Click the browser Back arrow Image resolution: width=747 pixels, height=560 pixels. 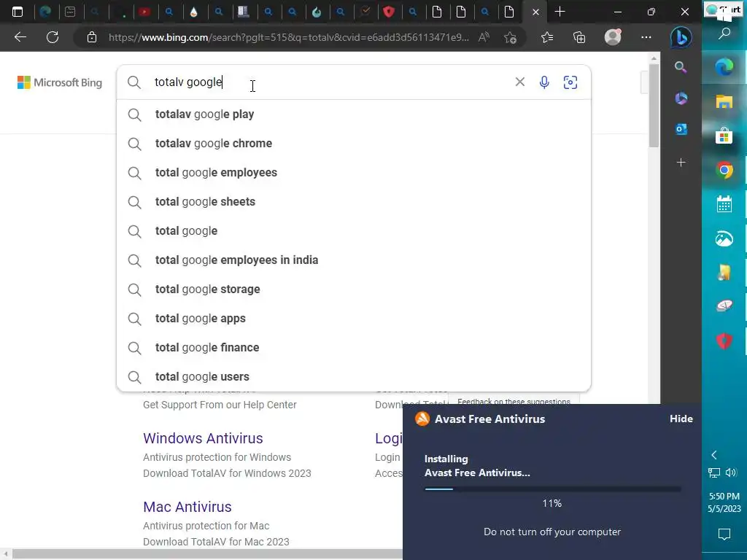point(20,37)
